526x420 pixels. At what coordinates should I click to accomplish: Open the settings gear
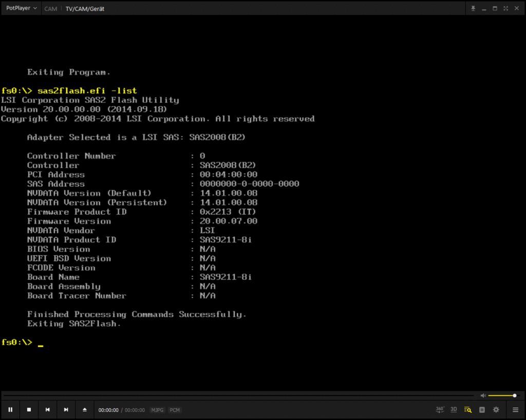[x=496, y=410]
